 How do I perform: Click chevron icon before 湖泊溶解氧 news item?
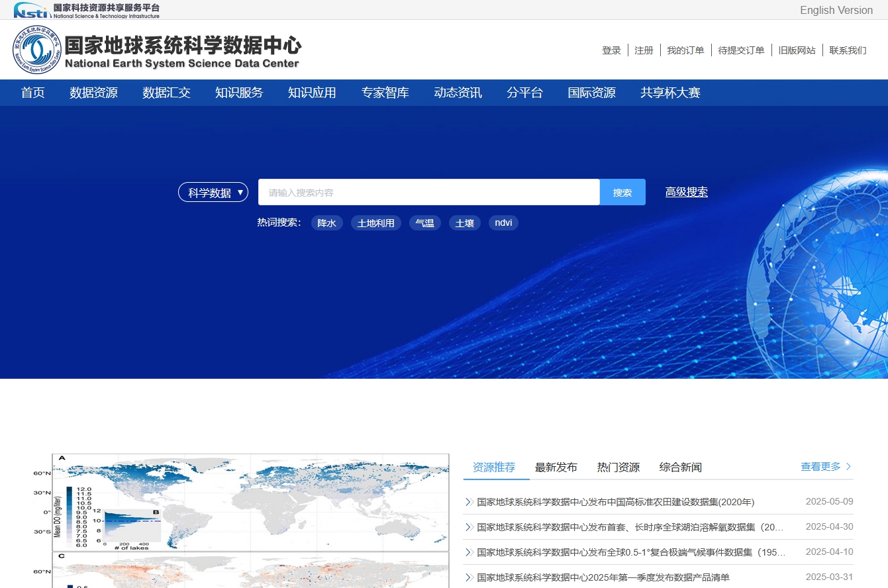tap(469, 527)
